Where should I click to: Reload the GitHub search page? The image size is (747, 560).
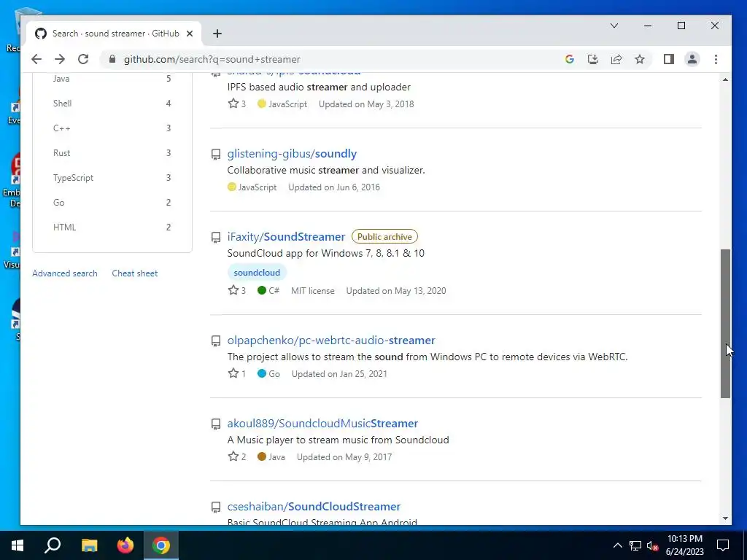pos(83,59)
